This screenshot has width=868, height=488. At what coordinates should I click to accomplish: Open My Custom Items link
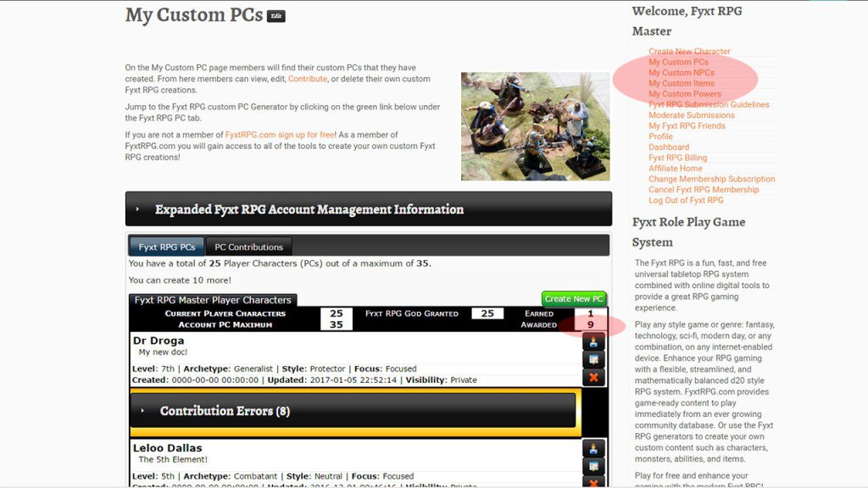pos(682,83)
